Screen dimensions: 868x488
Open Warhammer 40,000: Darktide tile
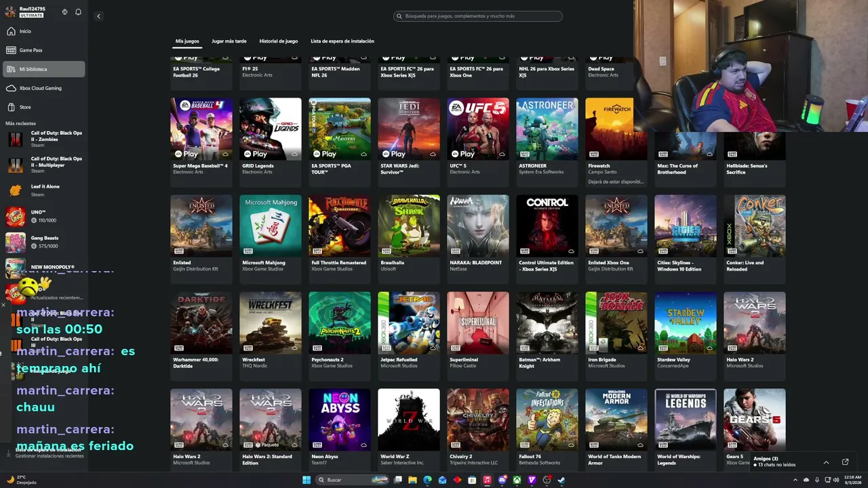tap(201, 336)
